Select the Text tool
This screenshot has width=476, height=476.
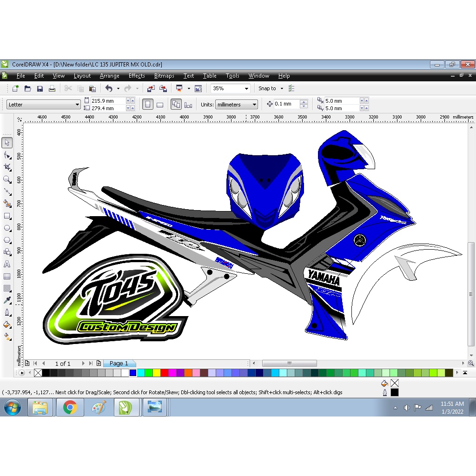[7, 264]
